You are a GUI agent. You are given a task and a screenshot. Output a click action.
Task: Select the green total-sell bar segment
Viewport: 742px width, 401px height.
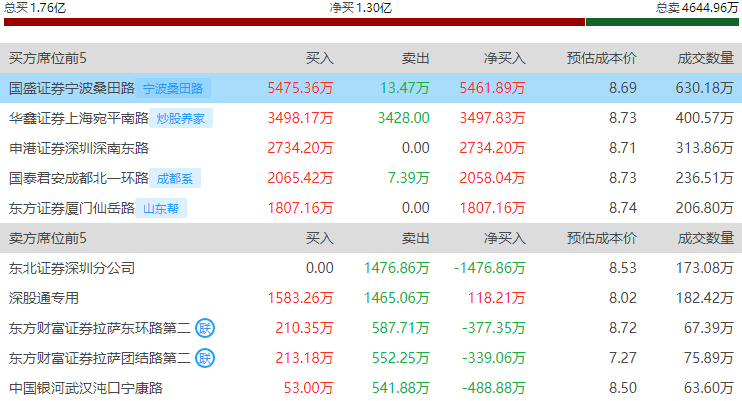point(662,22)
